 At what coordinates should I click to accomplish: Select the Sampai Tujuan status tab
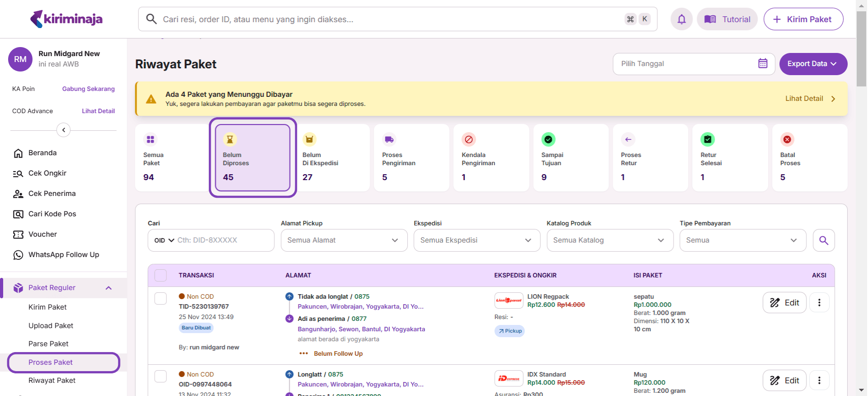[x=571, y=158]
